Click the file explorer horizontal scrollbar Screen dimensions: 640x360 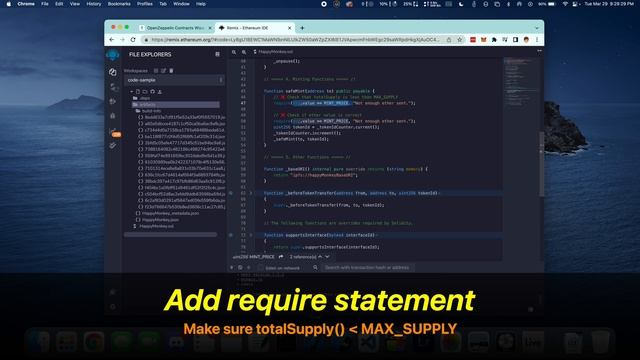click(x=170, y=235)
